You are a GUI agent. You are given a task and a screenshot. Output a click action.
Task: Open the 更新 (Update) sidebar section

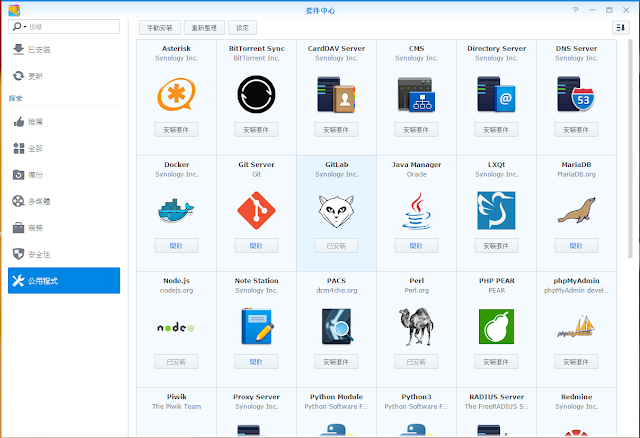click(64, 76)
